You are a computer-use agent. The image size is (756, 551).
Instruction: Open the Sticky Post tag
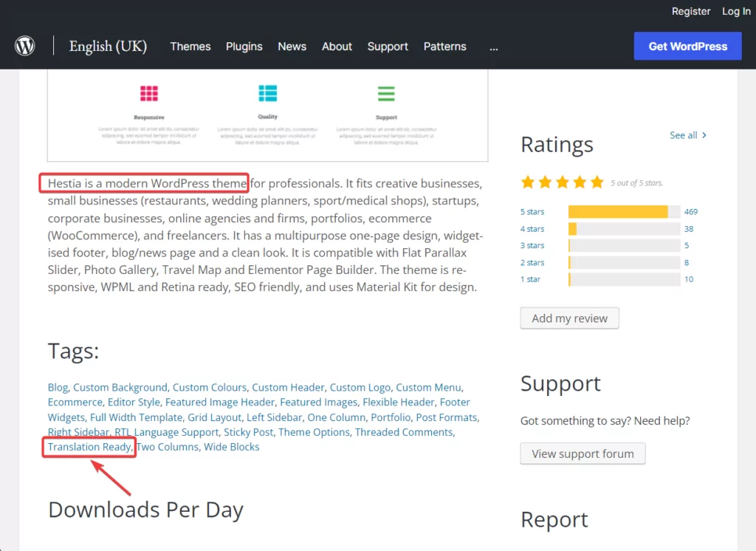248,432
